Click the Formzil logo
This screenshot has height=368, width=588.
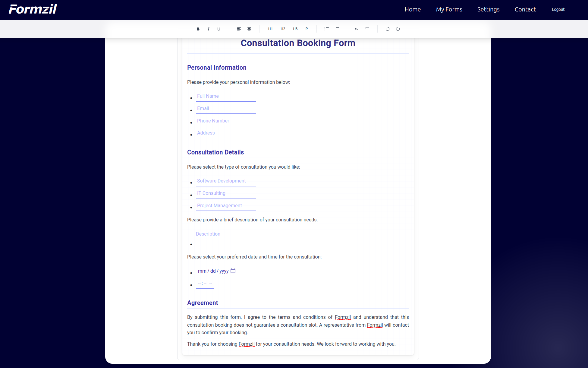click(x=33, y=9)
